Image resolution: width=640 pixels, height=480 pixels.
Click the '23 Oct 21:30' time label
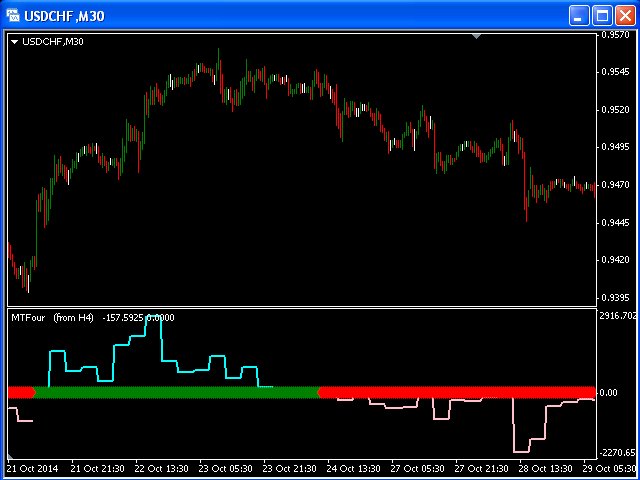click(290, 468)
